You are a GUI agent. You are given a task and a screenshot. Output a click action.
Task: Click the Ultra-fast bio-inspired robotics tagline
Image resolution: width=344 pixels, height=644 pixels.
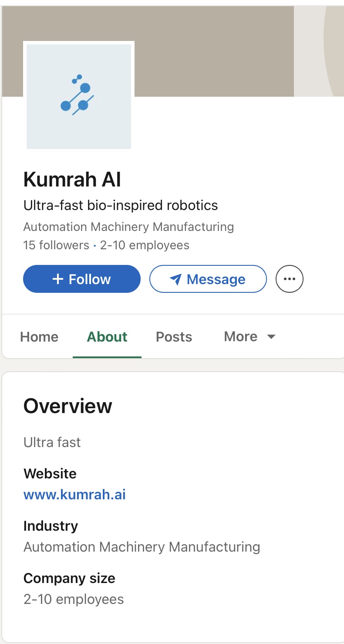pos(121,205)
